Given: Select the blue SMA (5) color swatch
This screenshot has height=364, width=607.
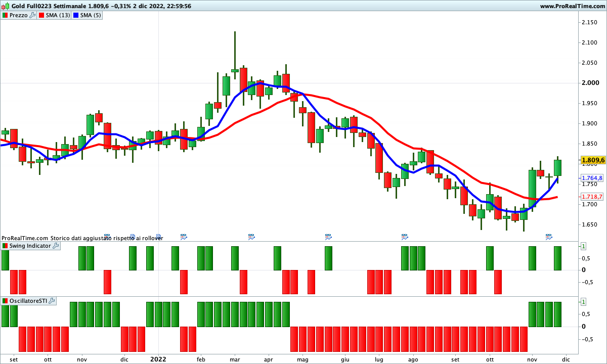Looking at the screenshot, I should pos(76,15).
